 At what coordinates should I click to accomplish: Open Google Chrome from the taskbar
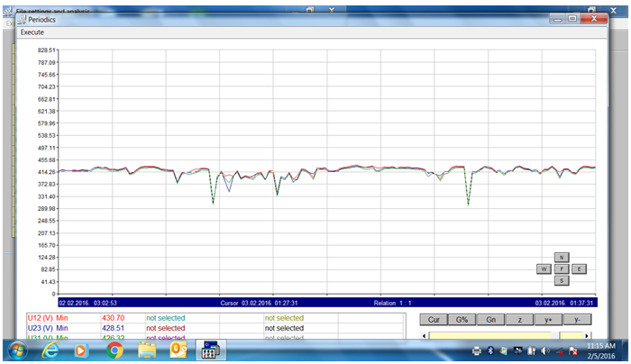click(114, 351)
